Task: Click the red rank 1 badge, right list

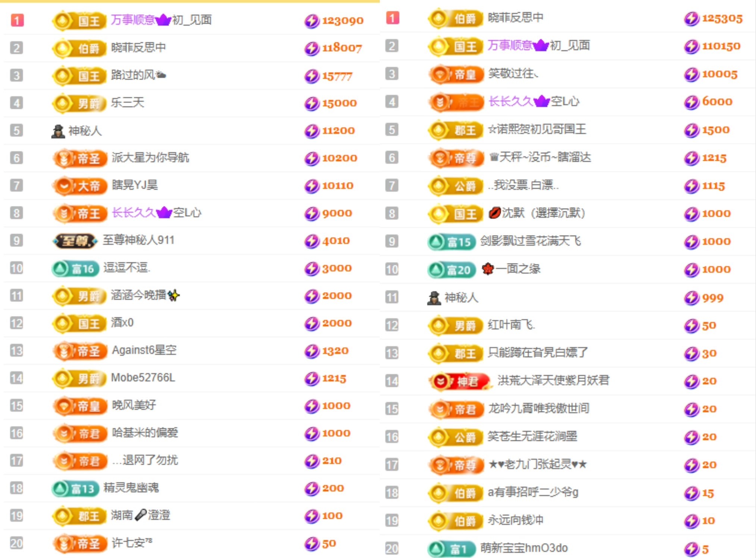Action: click(x=392, y=18)
